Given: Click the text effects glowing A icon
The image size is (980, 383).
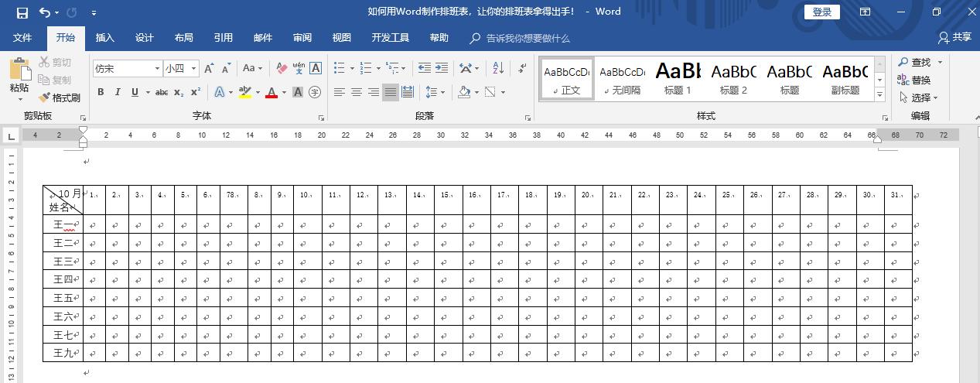Looking at the screenshot, I should 220,92.
